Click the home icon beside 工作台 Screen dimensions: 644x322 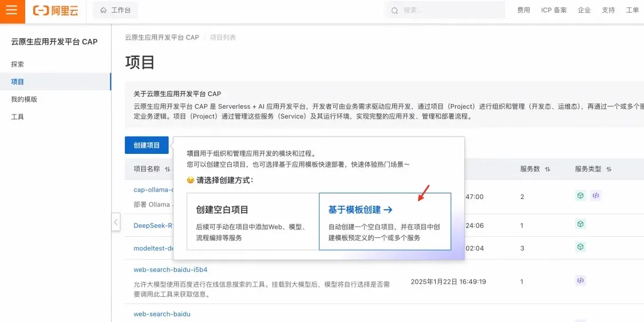point(104,10)
